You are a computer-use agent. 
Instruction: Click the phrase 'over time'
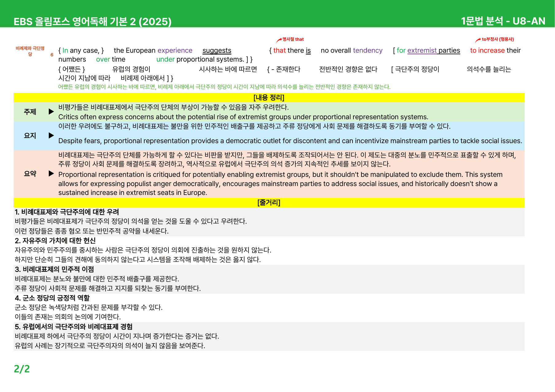click(111, 59)
